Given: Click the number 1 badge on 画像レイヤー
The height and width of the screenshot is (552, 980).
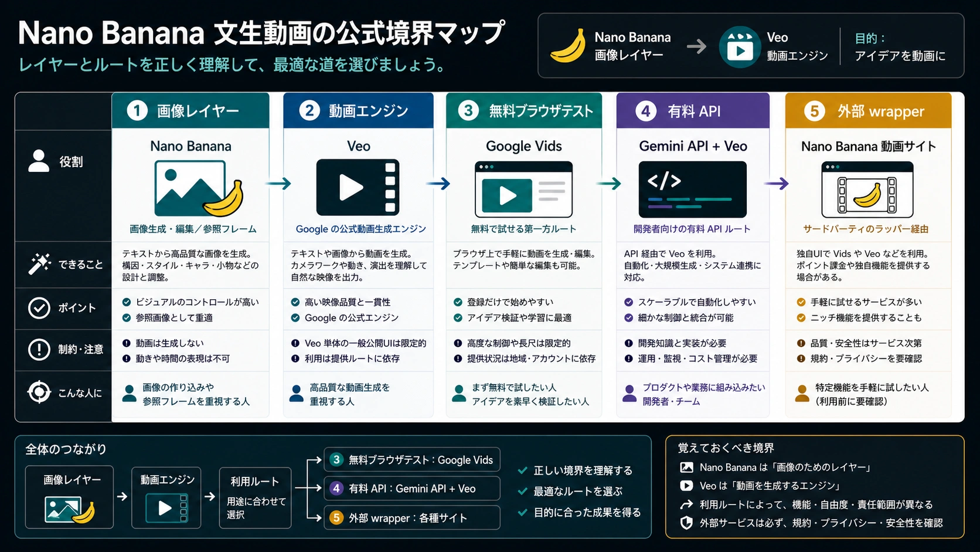Looking at the screenshot, I should pyautogui.click(x=137, y=110).
